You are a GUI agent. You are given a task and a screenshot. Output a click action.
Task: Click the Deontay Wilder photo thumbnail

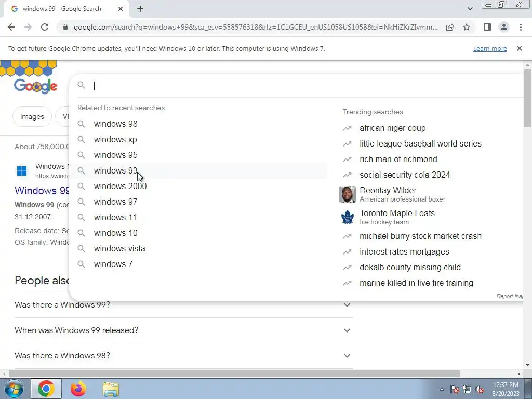click(347, 194)
